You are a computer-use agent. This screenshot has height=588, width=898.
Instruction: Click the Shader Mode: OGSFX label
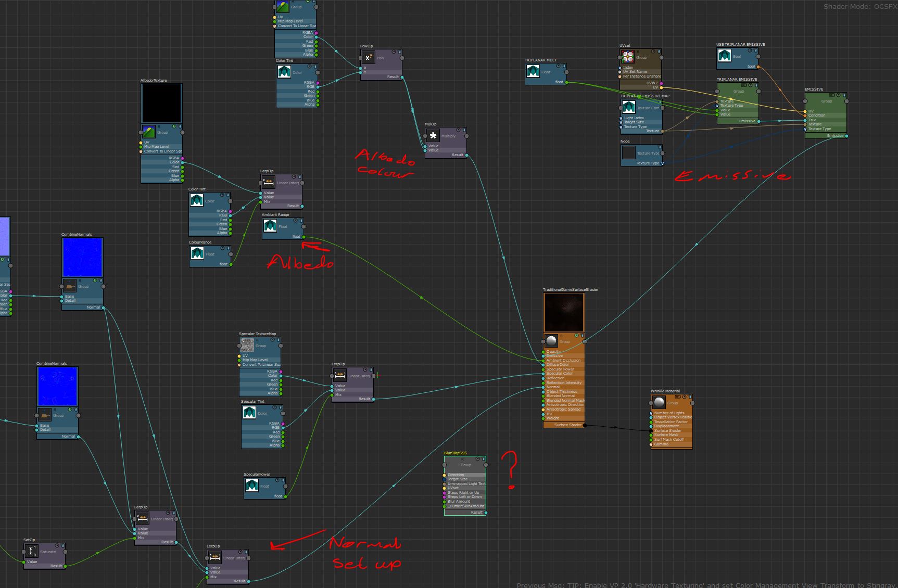[x=858, y=7]
